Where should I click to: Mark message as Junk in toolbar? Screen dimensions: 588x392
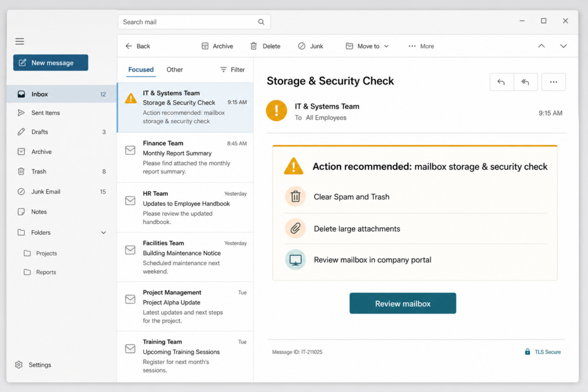(311, 46)
